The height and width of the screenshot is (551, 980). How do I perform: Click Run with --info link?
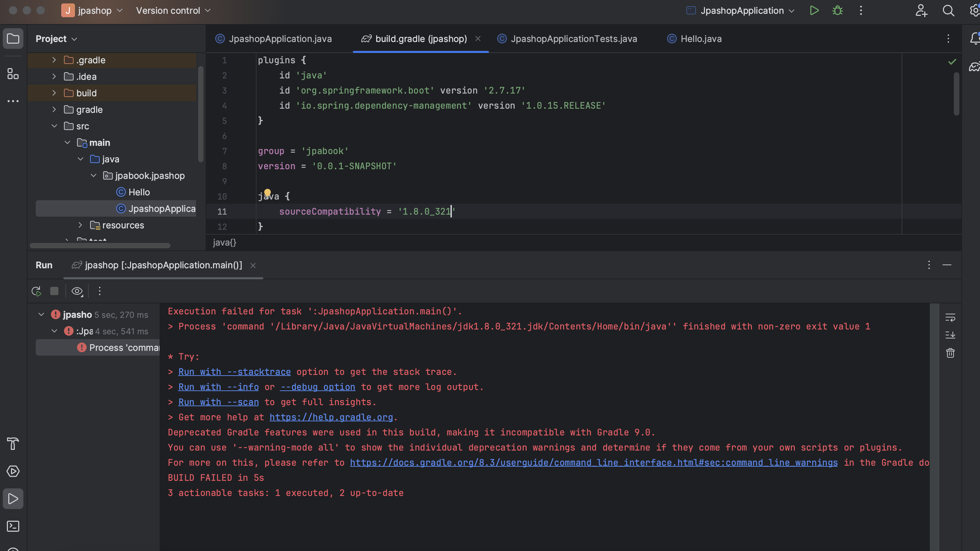(x=218, y=387)
